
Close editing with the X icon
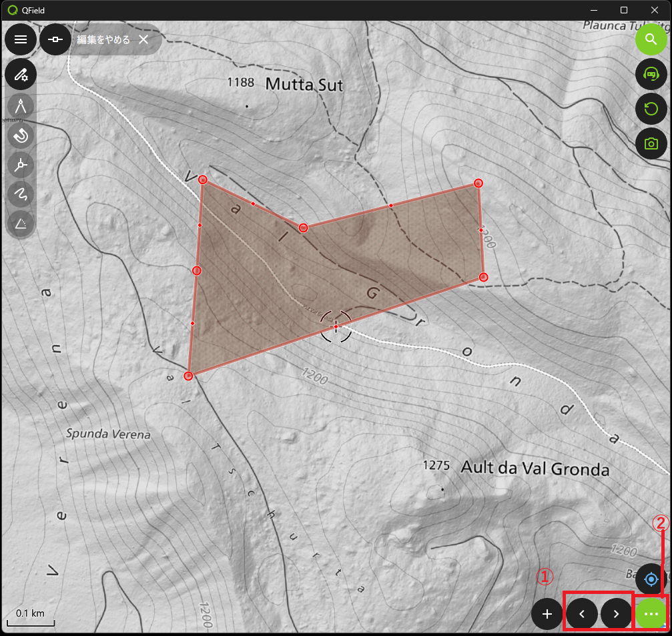[x=143, y=39]
